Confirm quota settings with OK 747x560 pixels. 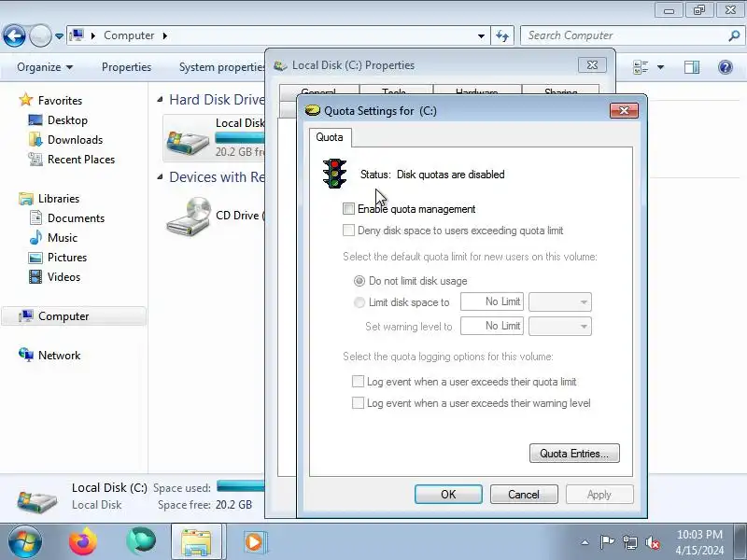point(448,495)
